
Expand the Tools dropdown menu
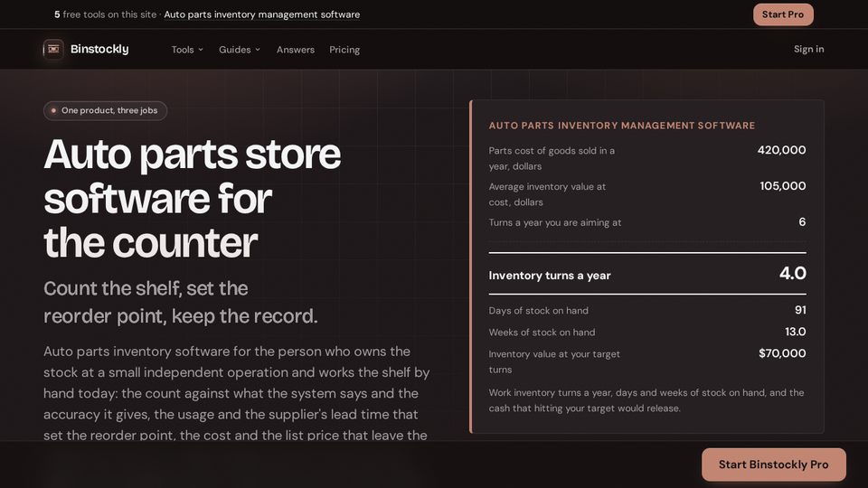coord(187,50)
